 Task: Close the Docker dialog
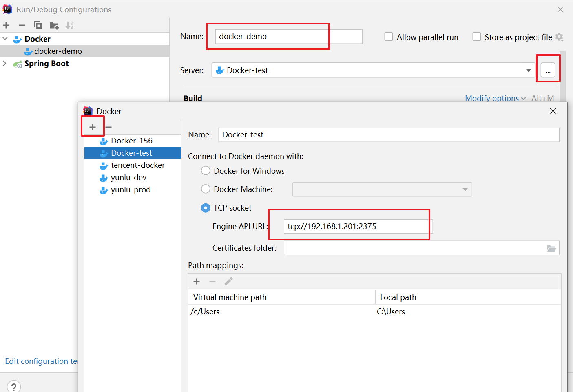[x=553, y=111]
